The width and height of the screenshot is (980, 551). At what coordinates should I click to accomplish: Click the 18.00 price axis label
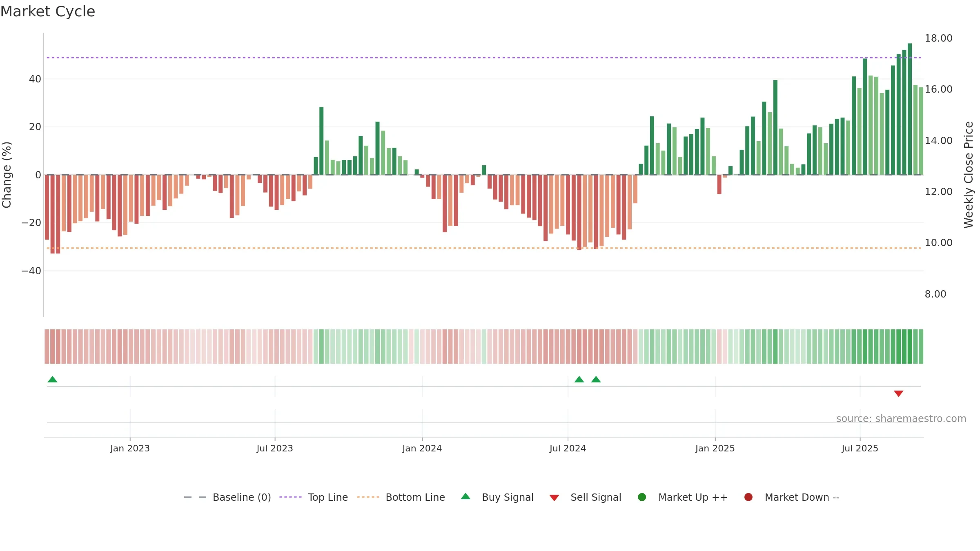click(x=938, y=38)
